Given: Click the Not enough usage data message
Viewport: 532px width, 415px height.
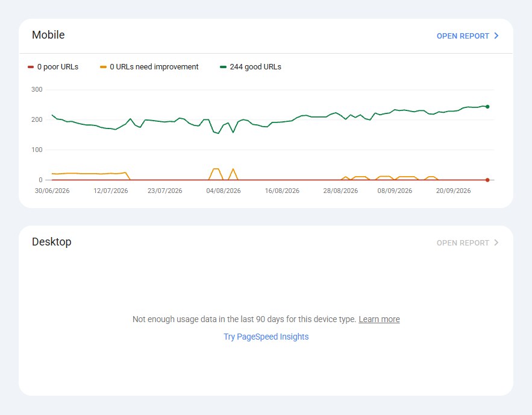Looking at the screenshot, I should tap(244, 319).
